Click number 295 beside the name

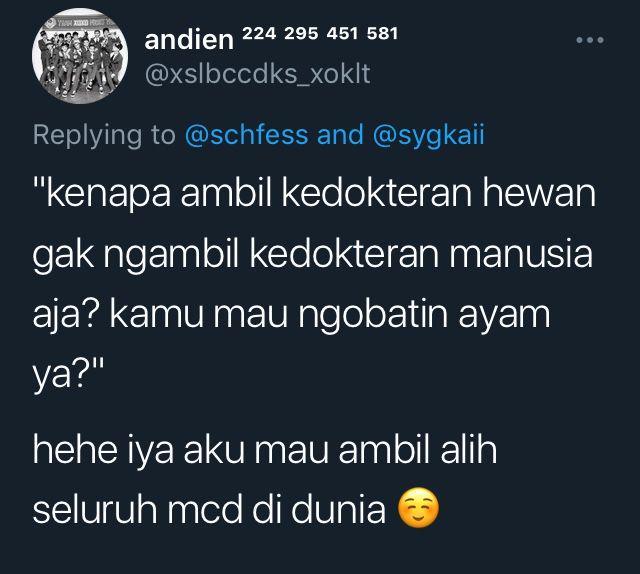pyautogui.click(x=301, y=33)
